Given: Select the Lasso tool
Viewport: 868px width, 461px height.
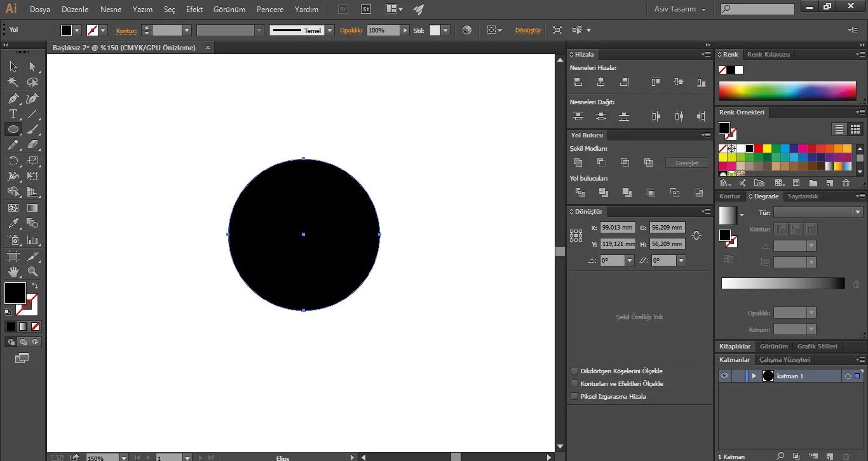Looking at the screenshot, I should (32, 83).
